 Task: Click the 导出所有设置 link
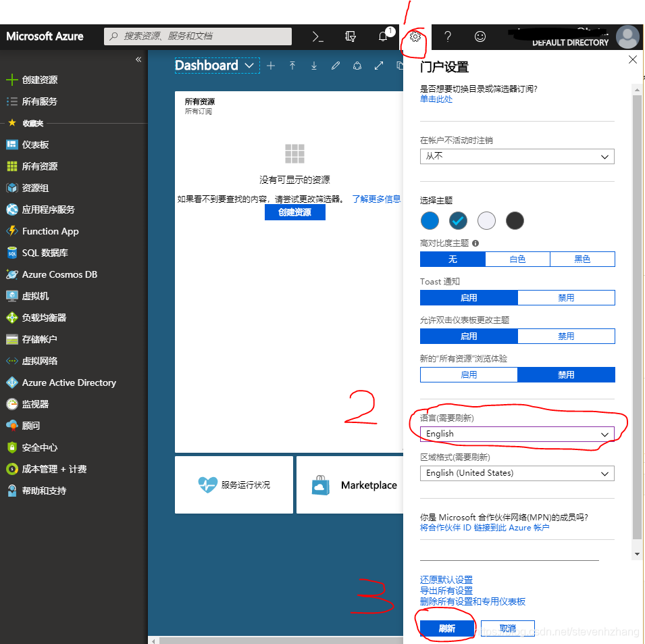tap(446, 591)
